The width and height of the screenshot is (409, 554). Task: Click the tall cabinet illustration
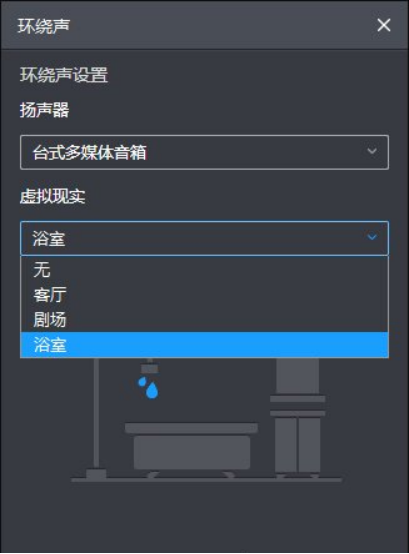[x=297, y=416]
